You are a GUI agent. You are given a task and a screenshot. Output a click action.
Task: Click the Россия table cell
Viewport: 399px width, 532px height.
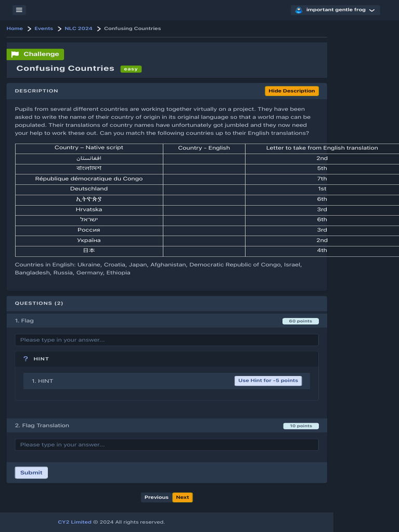[89, 230]
